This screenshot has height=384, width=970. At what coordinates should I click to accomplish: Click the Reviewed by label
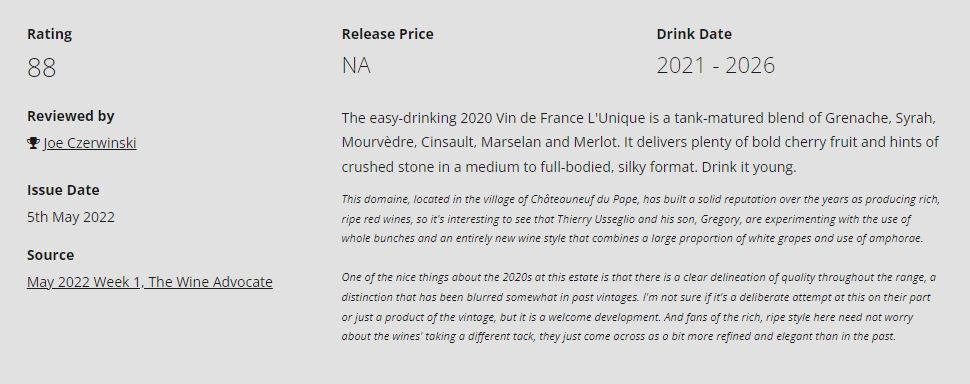tap(71, 116)
